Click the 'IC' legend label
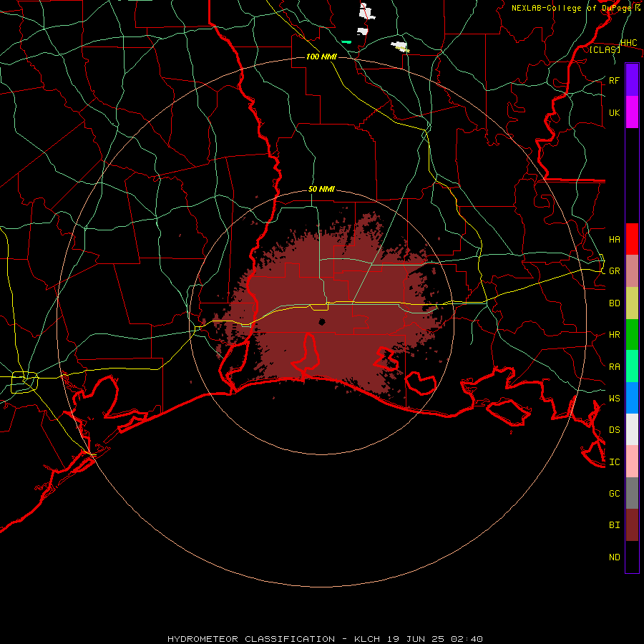The width and height of the screenshot is (644, 644). 614,462
